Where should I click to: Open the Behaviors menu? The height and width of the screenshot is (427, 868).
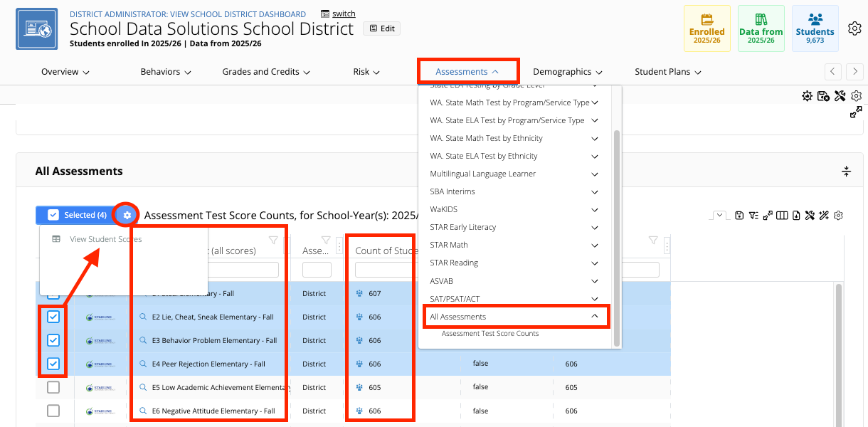point(165,72)
